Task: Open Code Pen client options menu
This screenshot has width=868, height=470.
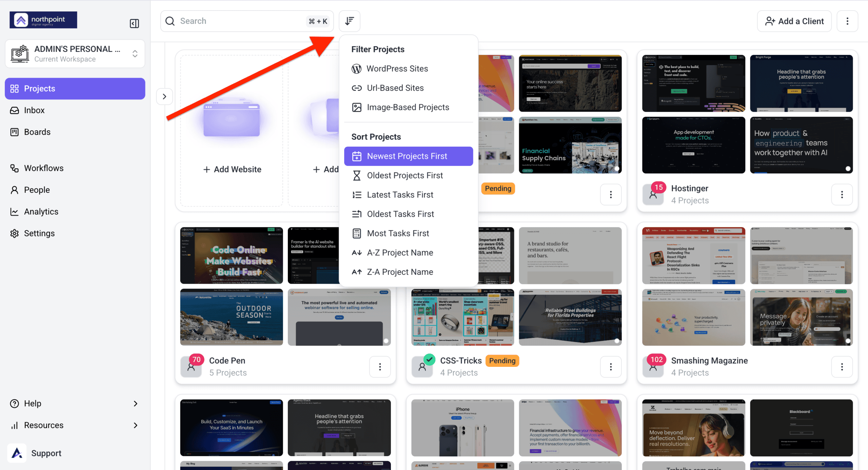Action: coord(380,366)
